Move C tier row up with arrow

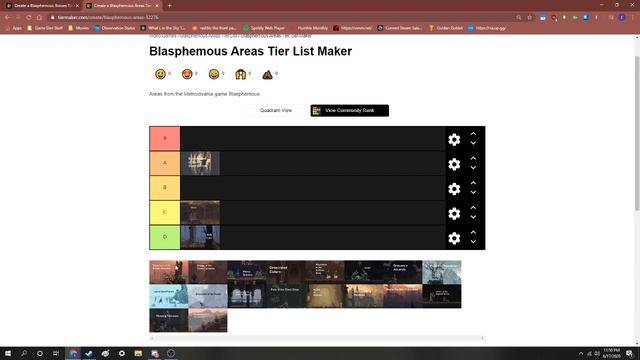pyautogui.click(x=473, y=208)
